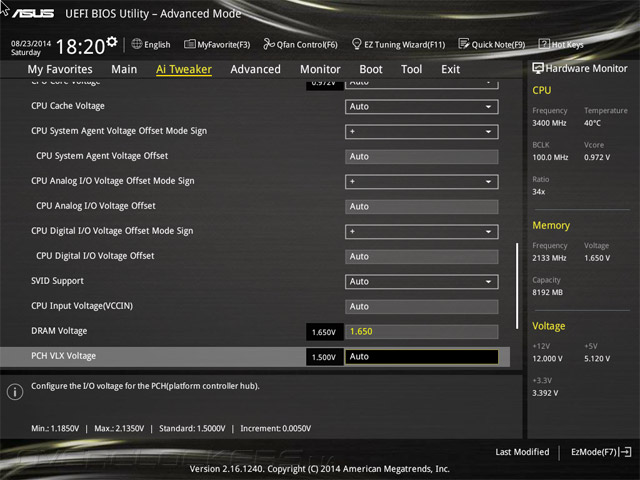This screenshot has height=480, width=640.
Task: Click CPU frequency 3400 MHz value
Action: [549, 123]
